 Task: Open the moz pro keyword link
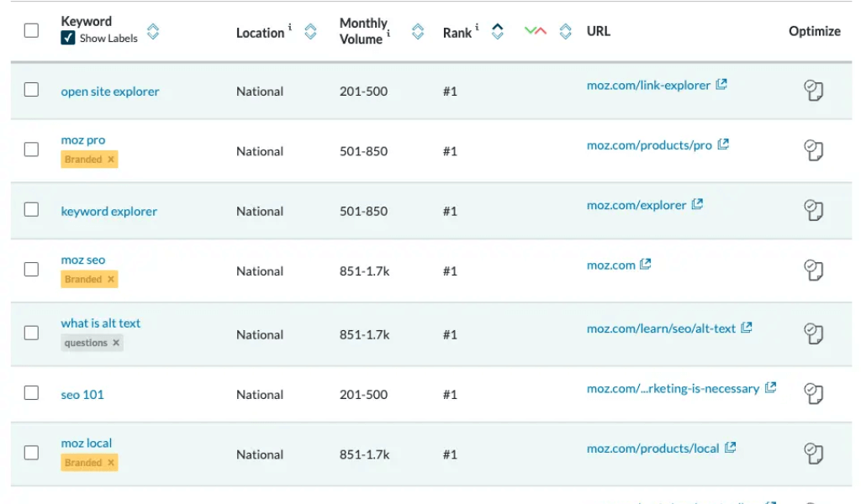83,139
